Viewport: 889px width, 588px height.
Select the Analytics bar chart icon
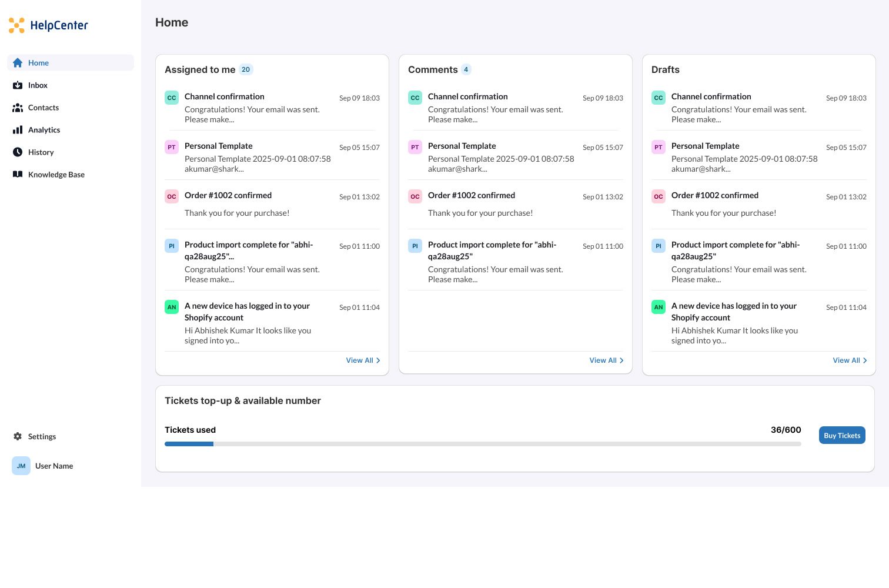point(18,130)
